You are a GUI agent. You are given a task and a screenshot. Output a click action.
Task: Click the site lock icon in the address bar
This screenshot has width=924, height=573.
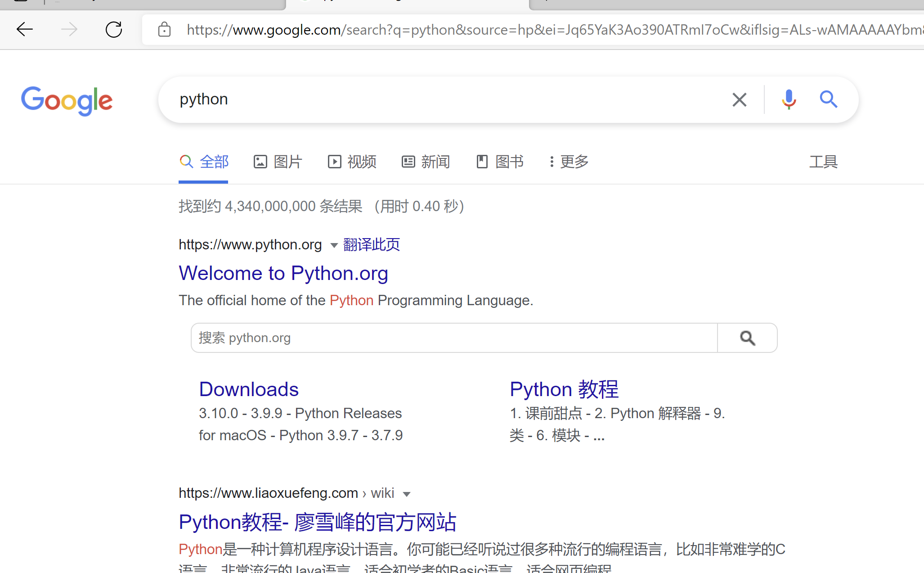[x=164, y=30]
